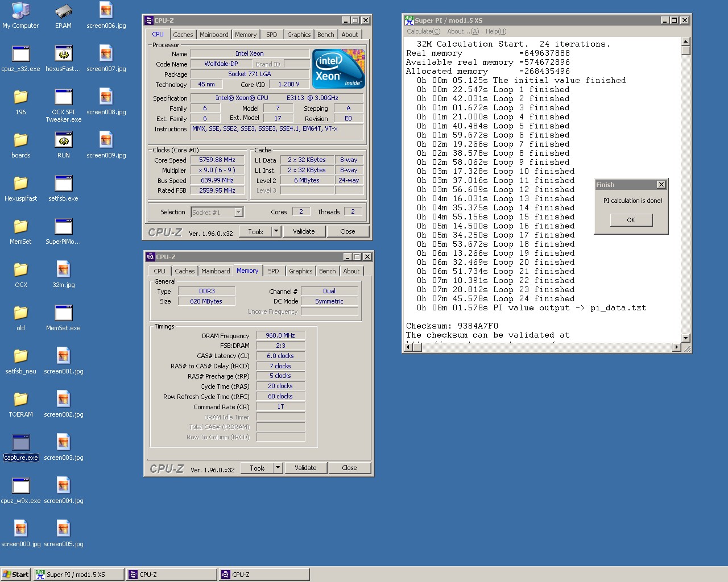728x582 pixels.
Task: Select the OCX folder icon
Action: click(x=20, y=275)
